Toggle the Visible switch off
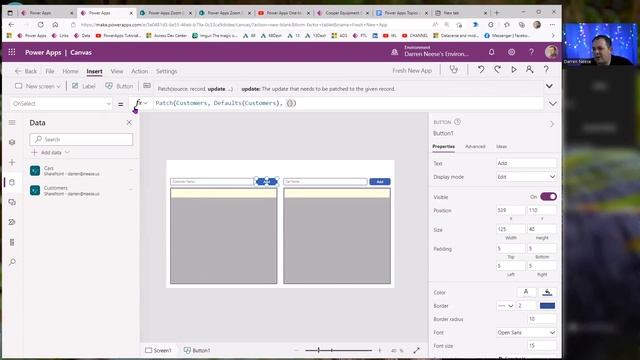Viewport: 640px width, 360px height. pos(548,197)
